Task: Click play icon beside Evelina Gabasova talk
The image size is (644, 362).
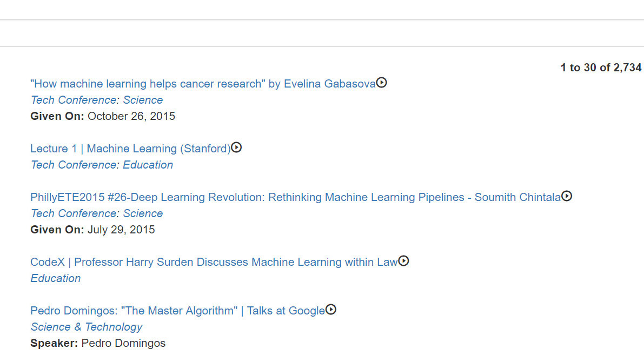Action: click(x=382, y=83)
